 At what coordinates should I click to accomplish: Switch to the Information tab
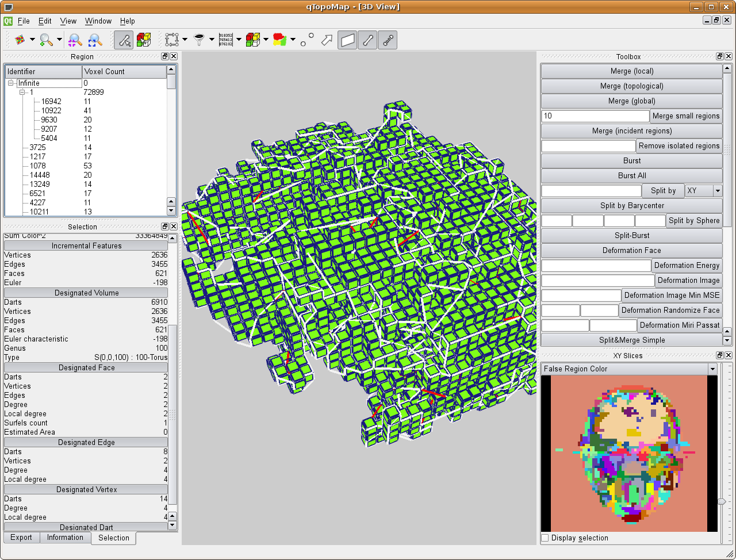click(x=65, y=538)
